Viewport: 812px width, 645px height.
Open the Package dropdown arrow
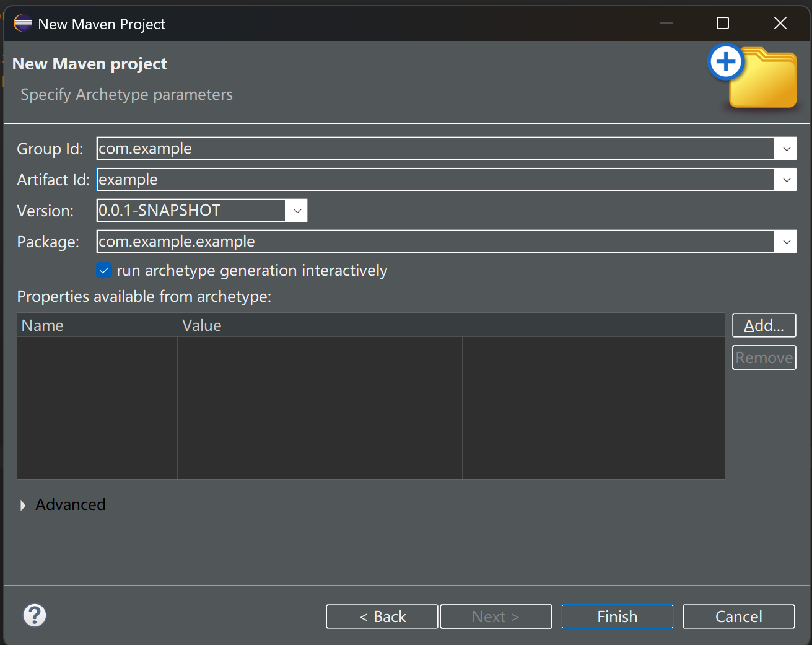pos(786,242)
